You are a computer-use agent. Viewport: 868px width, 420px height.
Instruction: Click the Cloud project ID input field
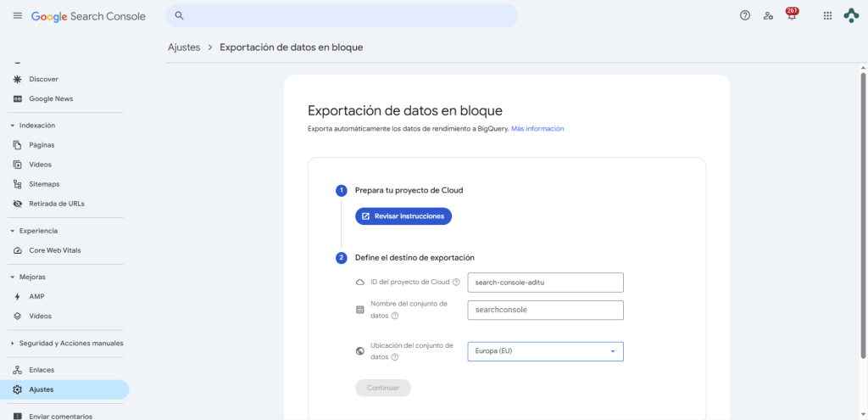[545, 283]
